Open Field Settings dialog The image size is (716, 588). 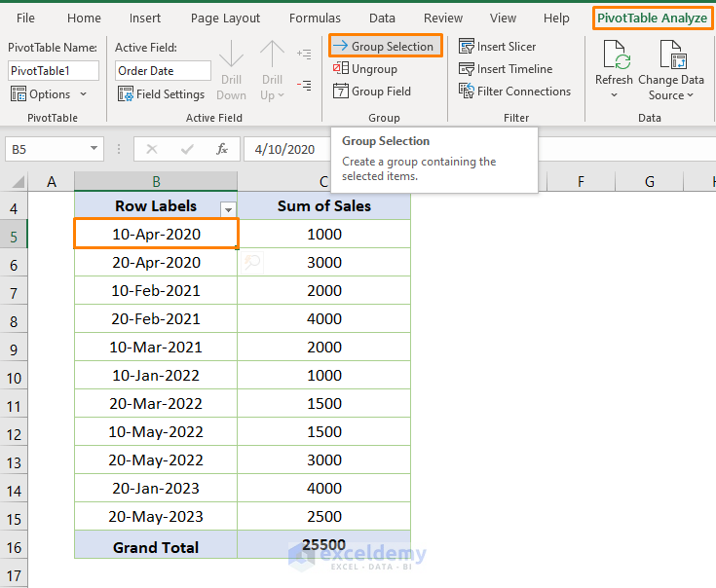(161, 94)
